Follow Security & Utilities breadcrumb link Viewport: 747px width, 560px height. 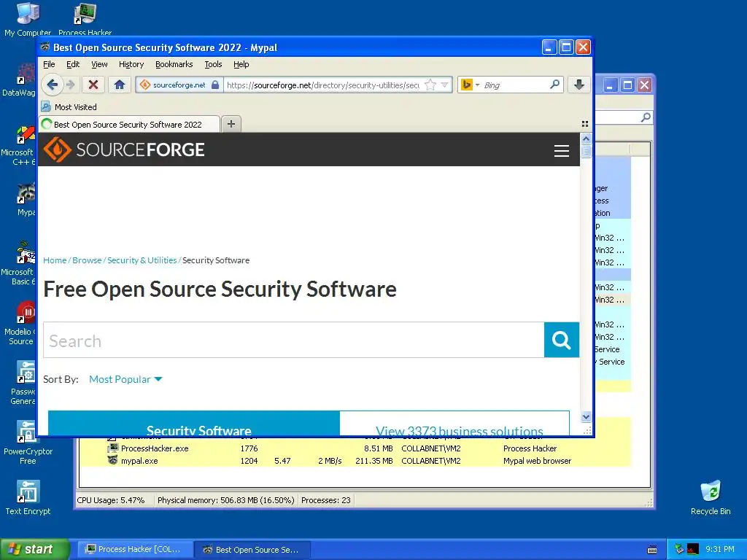coord(142,260)
